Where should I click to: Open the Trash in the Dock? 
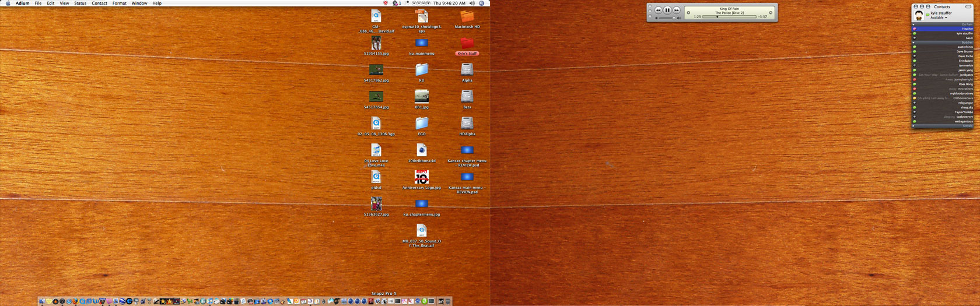click(x=448, y=301)
